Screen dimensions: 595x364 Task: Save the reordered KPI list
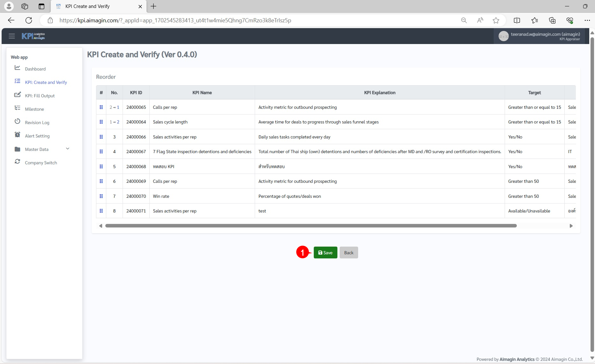[325, 253]
